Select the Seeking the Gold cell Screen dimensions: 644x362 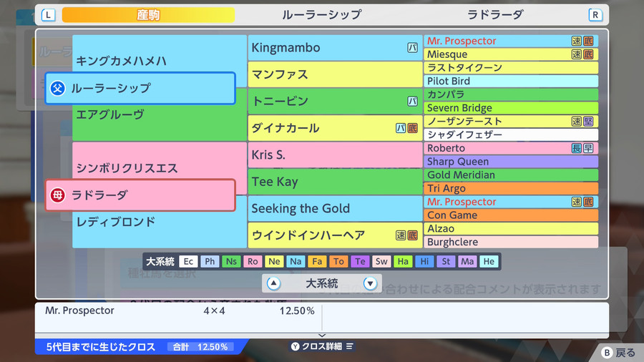335,208
